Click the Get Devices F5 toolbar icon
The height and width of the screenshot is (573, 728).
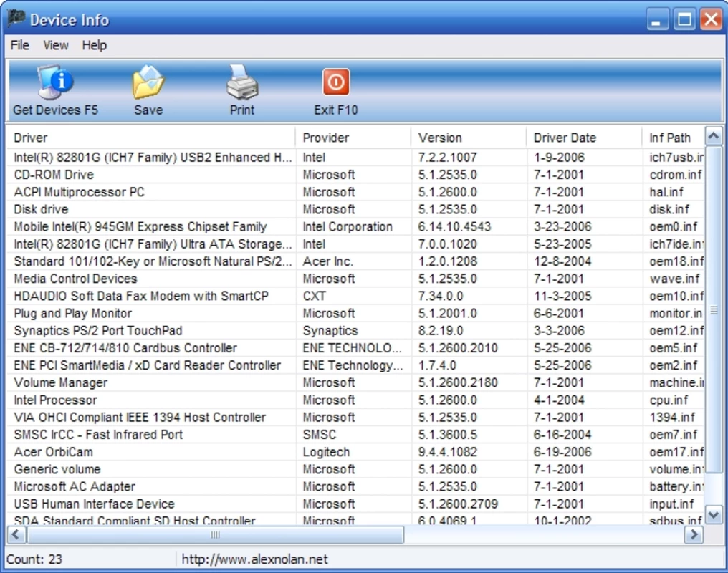55,82
